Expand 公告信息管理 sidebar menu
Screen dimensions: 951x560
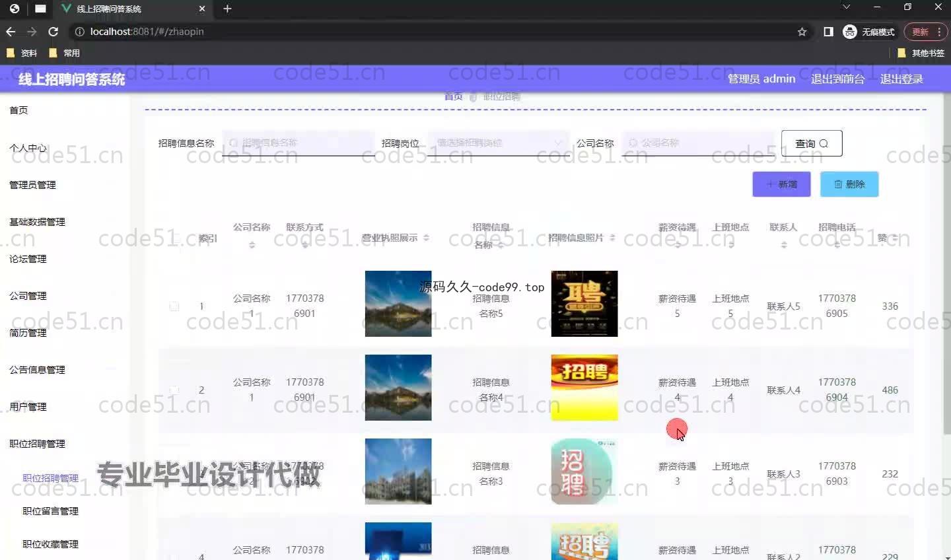37,370
